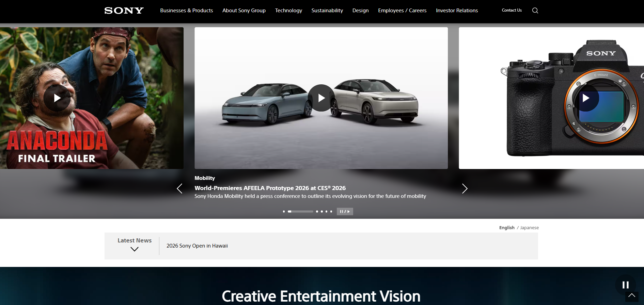
Task: Play the AFEELA prototype cars video
Action: pos(321,98)
